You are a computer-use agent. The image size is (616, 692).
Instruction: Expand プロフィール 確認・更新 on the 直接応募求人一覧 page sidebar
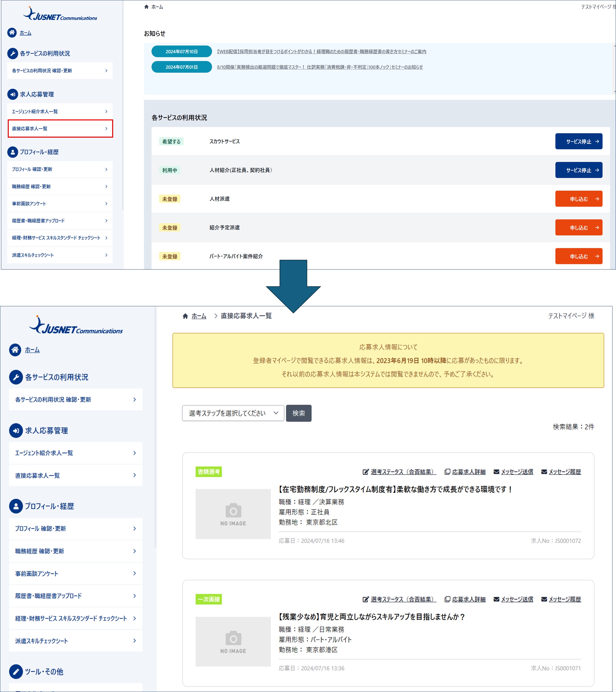135,528
